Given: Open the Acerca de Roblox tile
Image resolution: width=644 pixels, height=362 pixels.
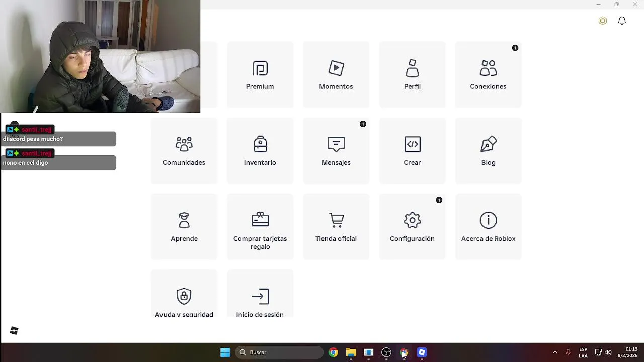Looking at the screenshot, I should tap(488, 227).
